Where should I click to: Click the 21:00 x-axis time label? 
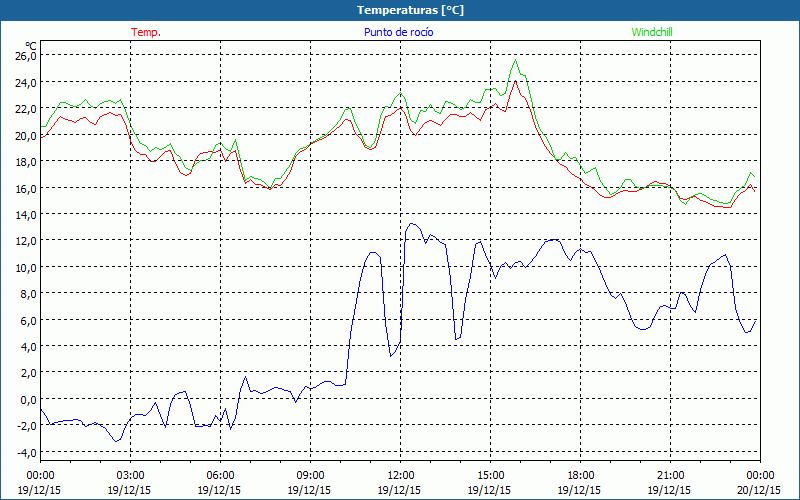(670, 476)
